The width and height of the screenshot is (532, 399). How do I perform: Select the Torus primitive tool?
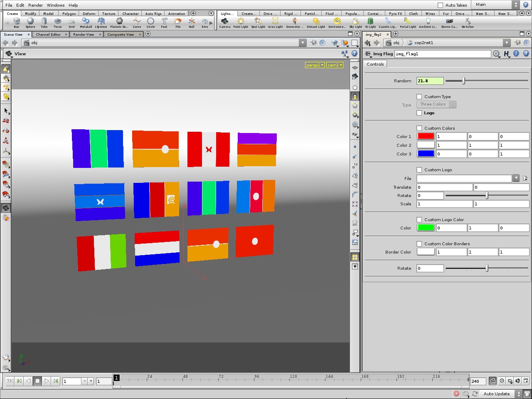coord(58,21)
